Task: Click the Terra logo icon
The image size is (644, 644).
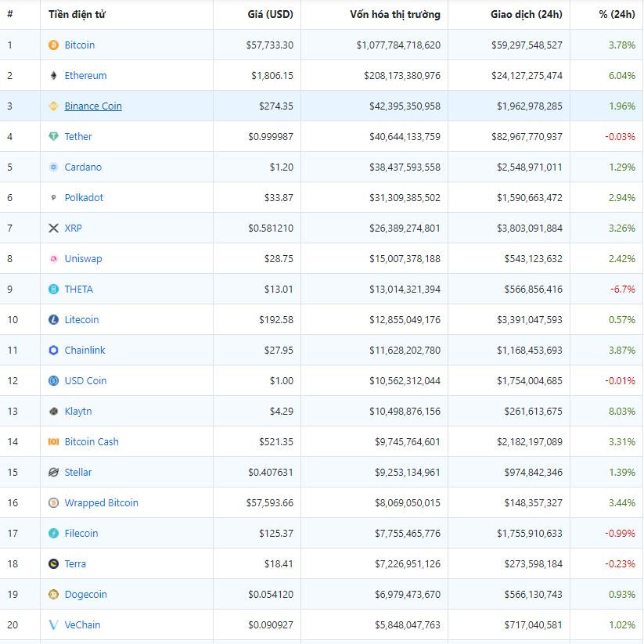Action: point(53,563)
